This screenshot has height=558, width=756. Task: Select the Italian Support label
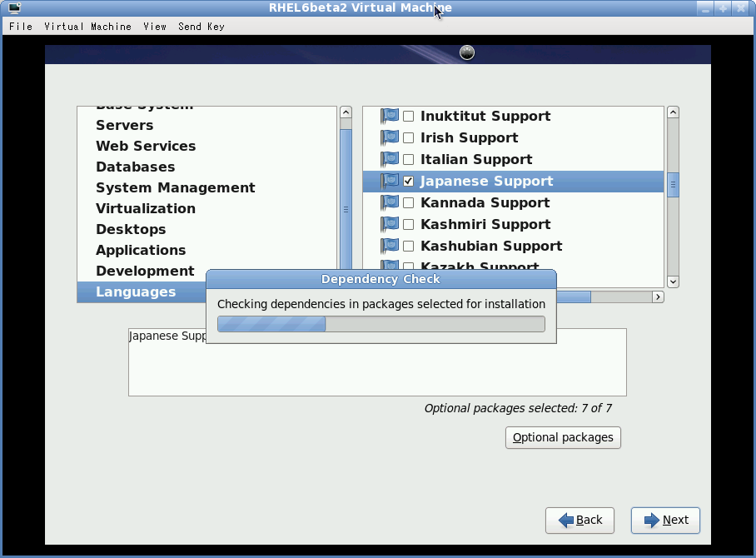tap(476, 160)
